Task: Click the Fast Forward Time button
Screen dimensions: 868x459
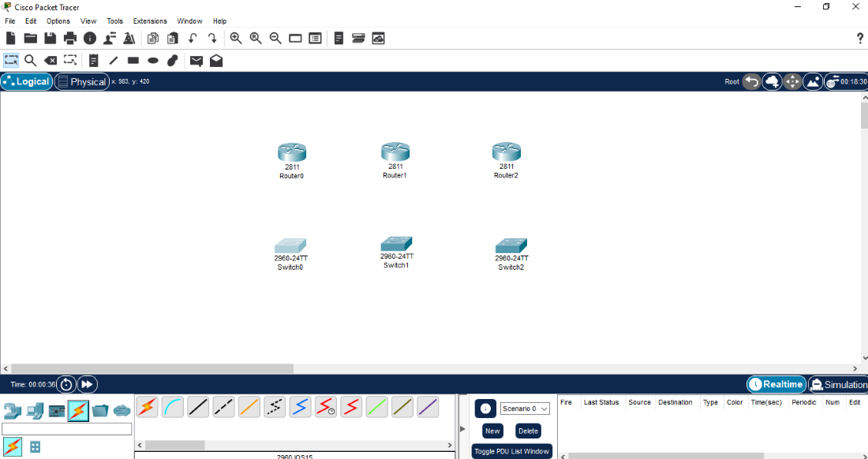Action: pos(87,384)
